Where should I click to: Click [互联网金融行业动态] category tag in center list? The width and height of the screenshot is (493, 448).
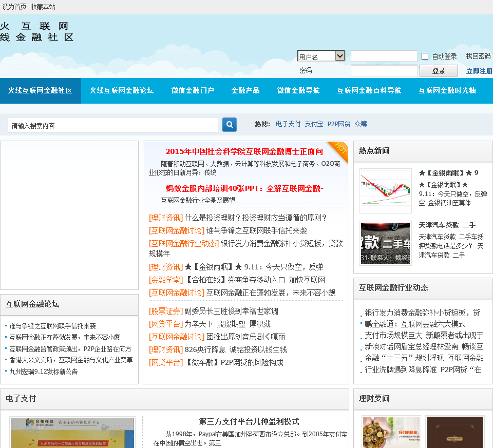point(184,243)
